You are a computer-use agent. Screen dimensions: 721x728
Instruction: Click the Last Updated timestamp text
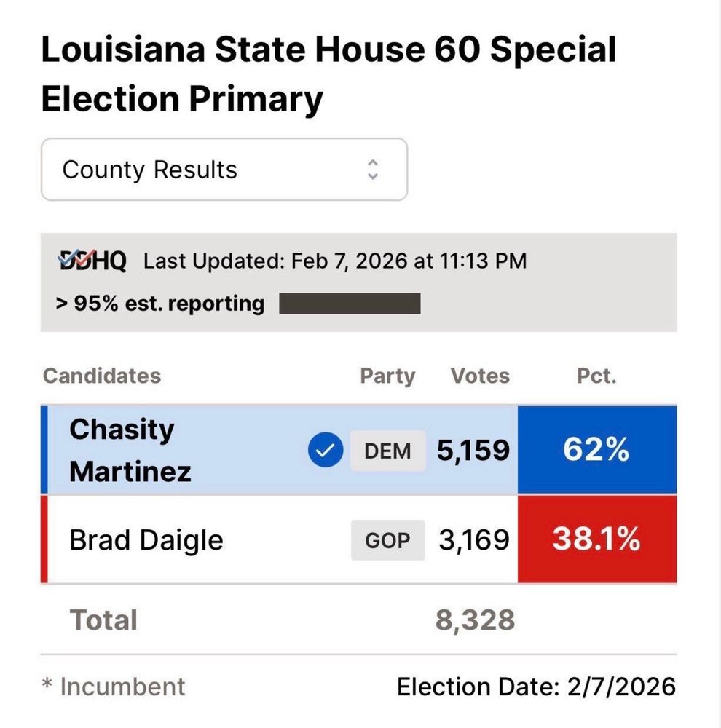[x=335, y=261]
